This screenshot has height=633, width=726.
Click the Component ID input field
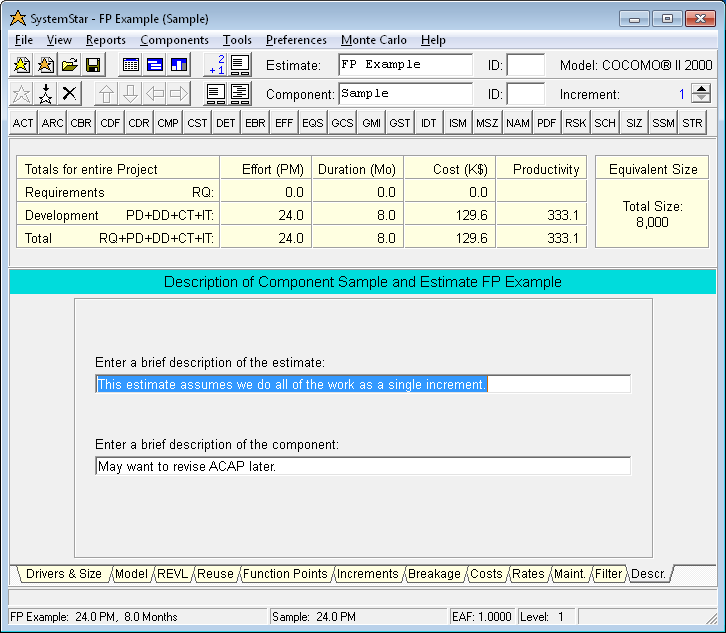tap(526, 94)
